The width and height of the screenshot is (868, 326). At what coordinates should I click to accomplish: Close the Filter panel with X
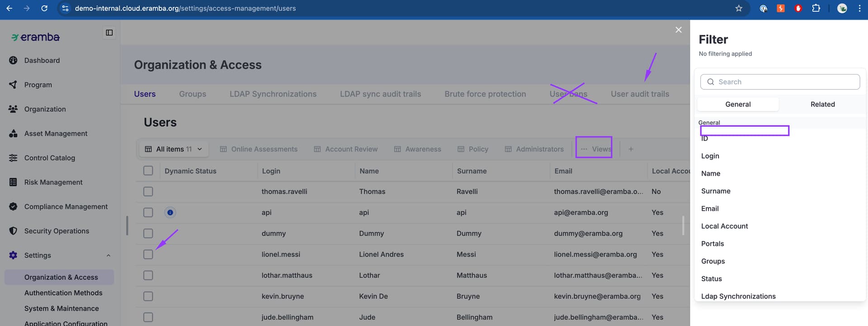pos(678,30)
